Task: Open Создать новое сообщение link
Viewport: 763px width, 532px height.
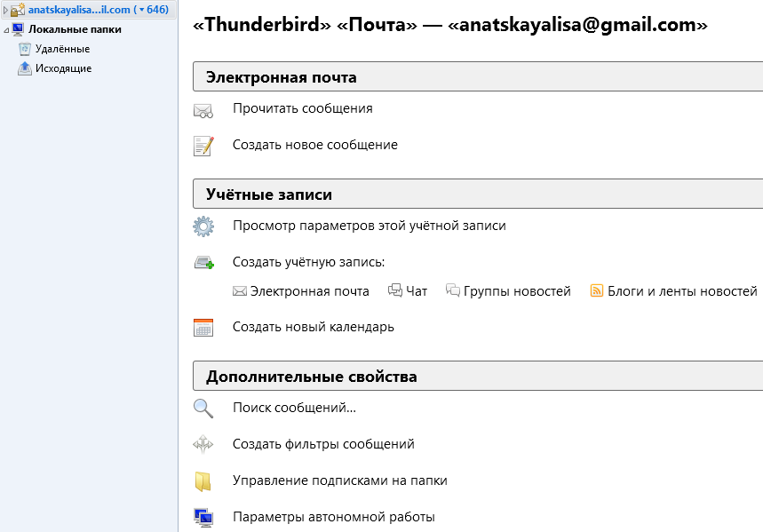Action: (314, 145)
